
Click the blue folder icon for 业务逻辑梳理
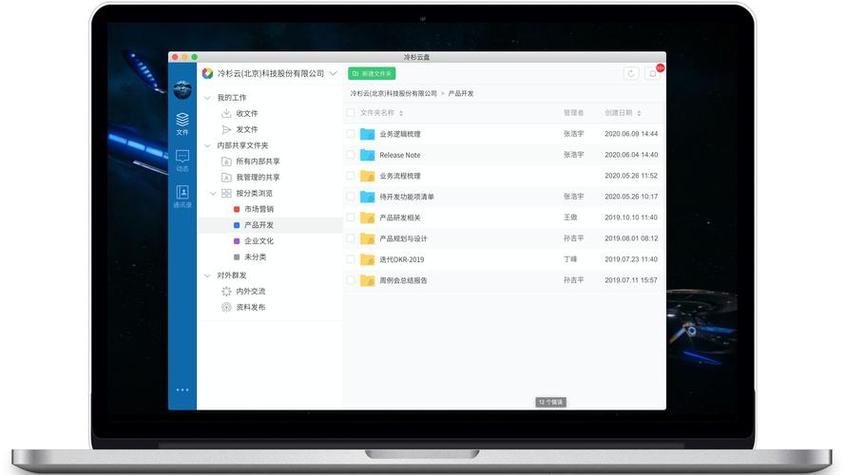coord(368,134)
